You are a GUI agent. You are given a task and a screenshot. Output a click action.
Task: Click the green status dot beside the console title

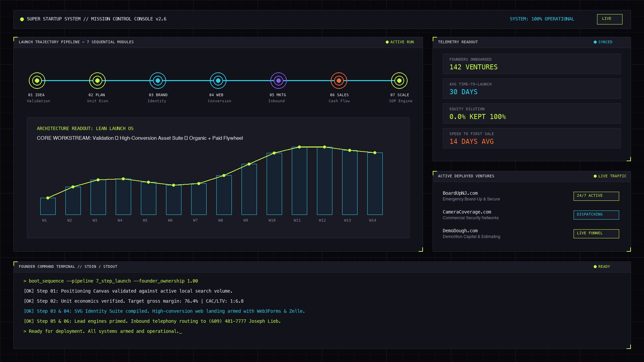tap(22, 19)
